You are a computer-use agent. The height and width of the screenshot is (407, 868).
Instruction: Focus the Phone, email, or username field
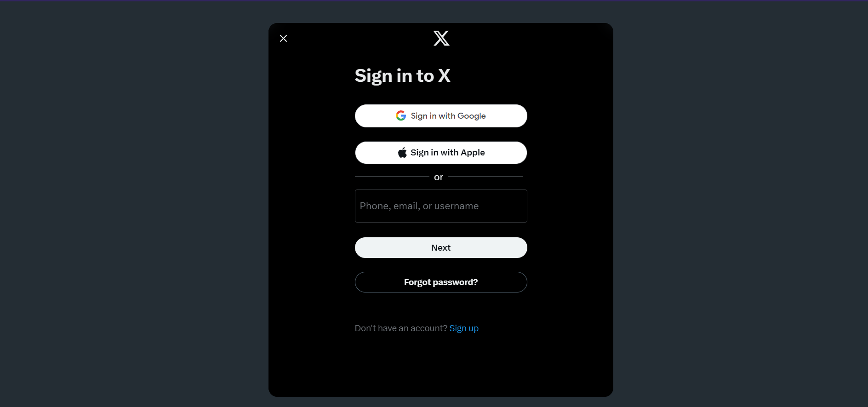click(x=441, y=206)
